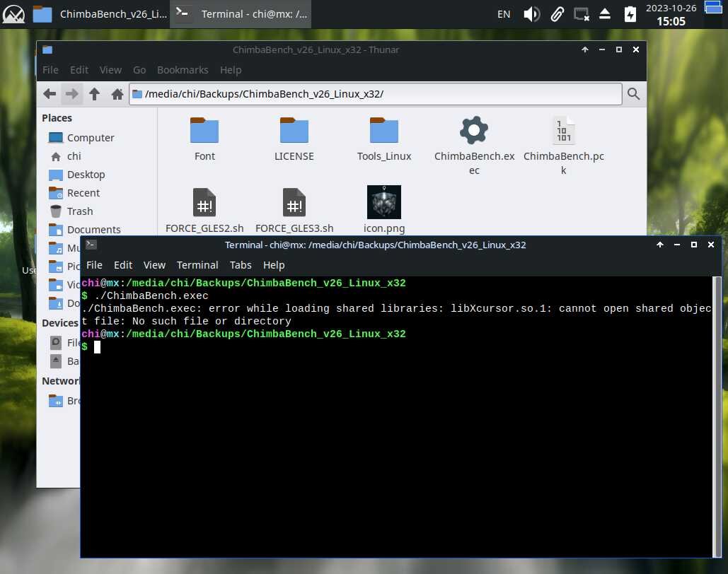728x574 pixels.
Task: Open the Bookmarks menu in Thunar
Action: pyautogui.click(x=183, y=70)
